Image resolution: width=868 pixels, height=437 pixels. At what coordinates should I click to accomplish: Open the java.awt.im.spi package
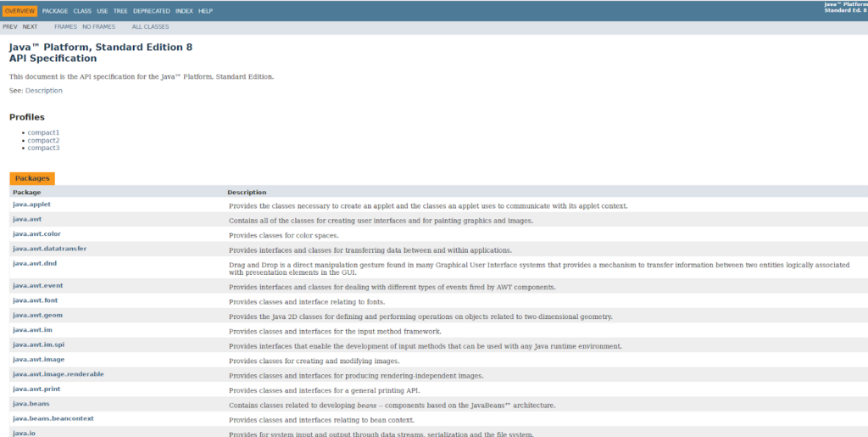point(39,345)
